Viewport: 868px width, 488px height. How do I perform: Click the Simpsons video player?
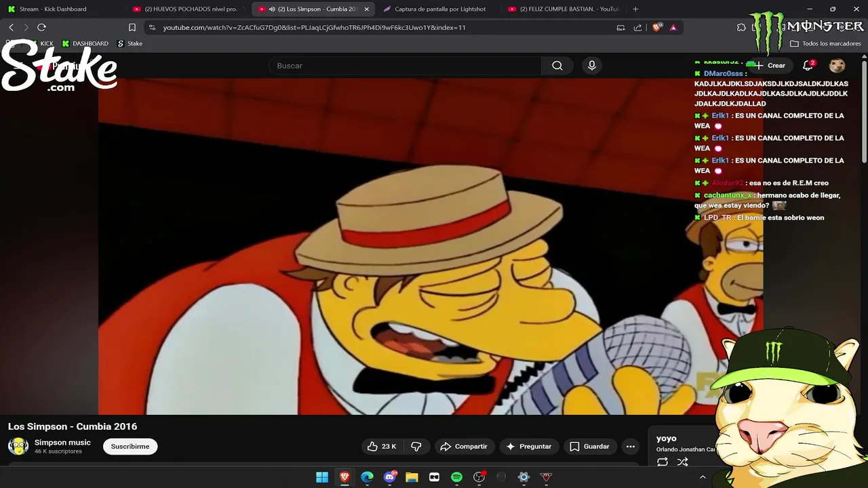coord(431,246)
